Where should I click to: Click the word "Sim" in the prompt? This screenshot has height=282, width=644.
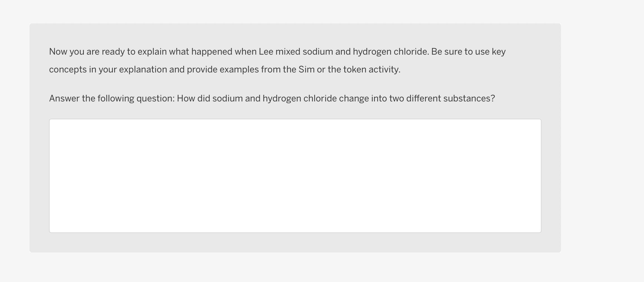pos(306,70)
